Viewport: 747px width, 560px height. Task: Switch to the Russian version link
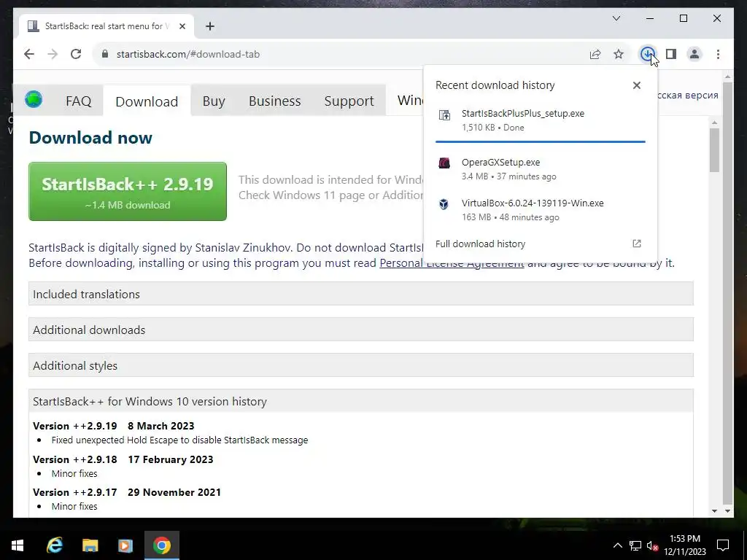pyautogui.click(x=687, y=95)
